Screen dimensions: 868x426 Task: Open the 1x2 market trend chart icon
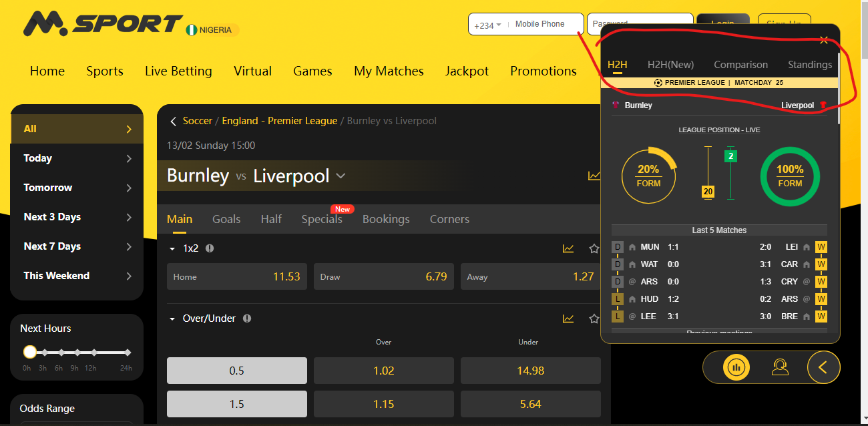pos(568,248)
